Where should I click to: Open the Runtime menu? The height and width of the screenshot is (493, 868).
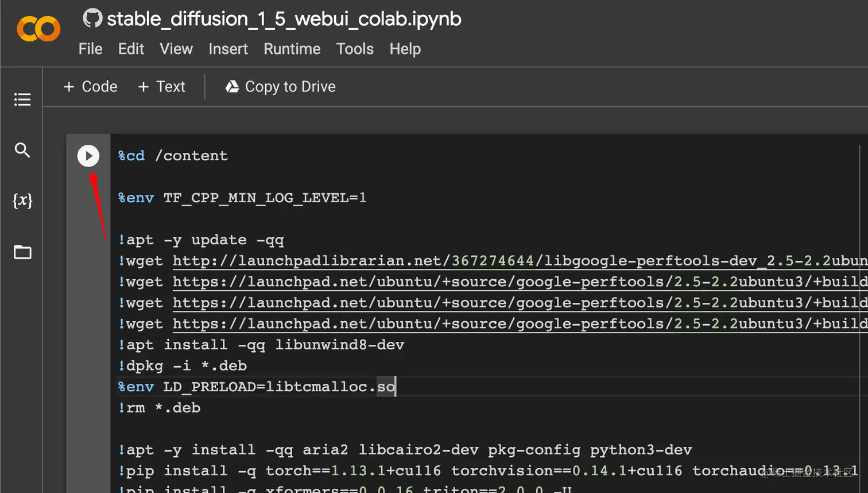point(292,49)
